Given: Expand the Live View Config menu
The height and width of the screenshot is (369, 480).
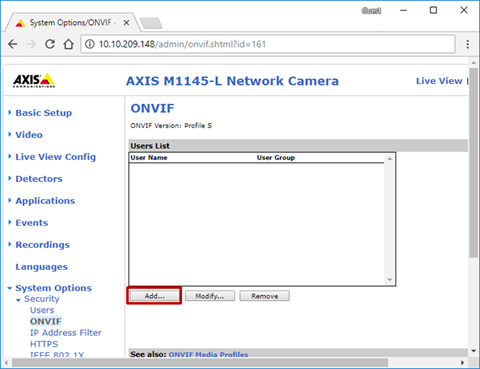Looking at the screenshot, I should (x=55, y=157).
